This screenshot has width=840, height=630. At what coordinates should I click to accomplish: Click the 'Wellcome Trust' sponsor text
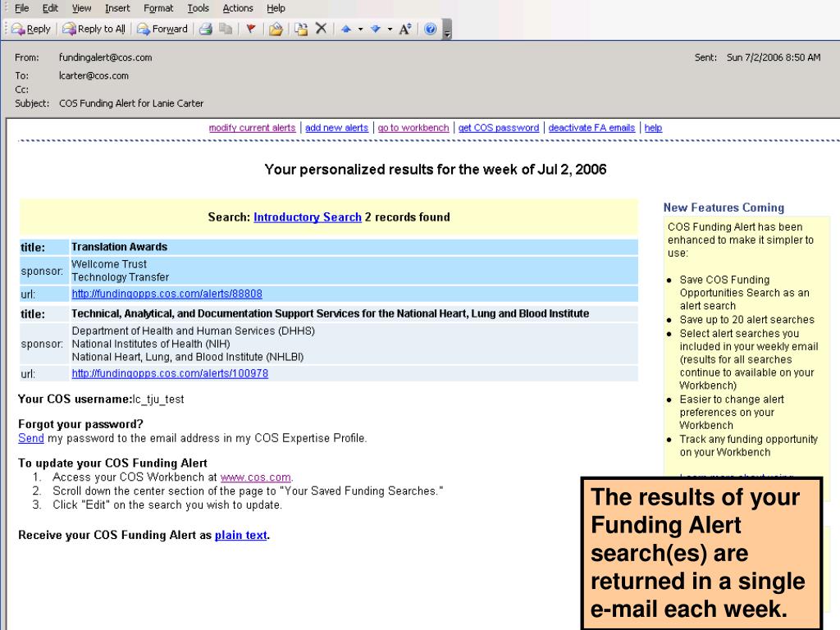pyautogui.click(x=109, y=264)
